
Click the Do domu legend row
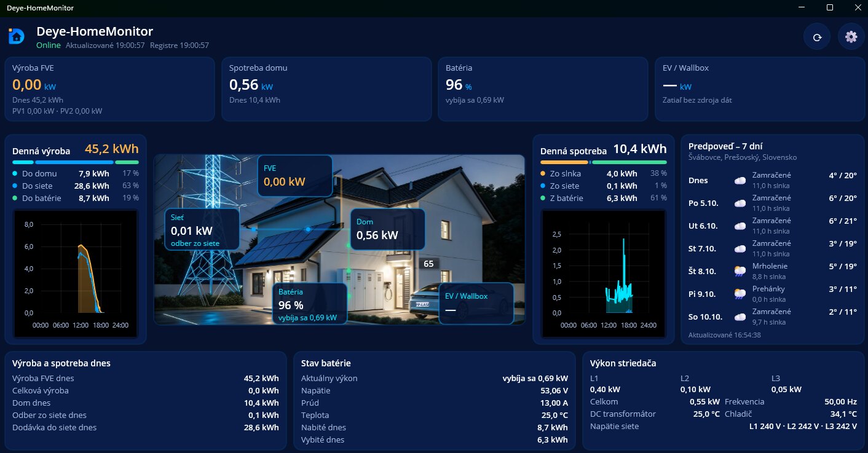pos(76,173)
